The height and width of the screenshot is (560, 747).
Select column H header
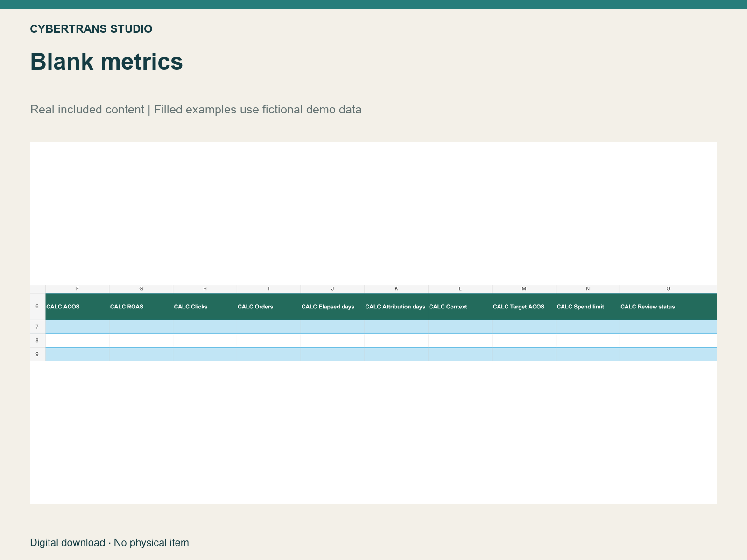205,289
